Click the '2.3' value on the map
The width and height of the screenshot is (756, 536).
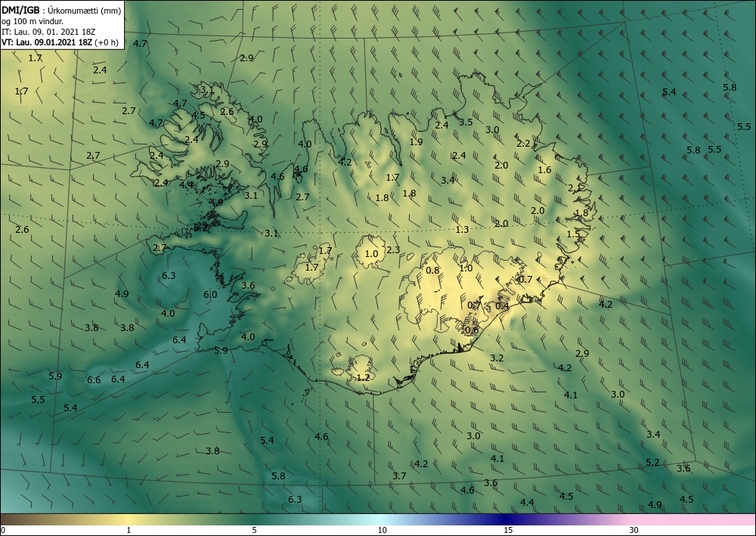393,249
